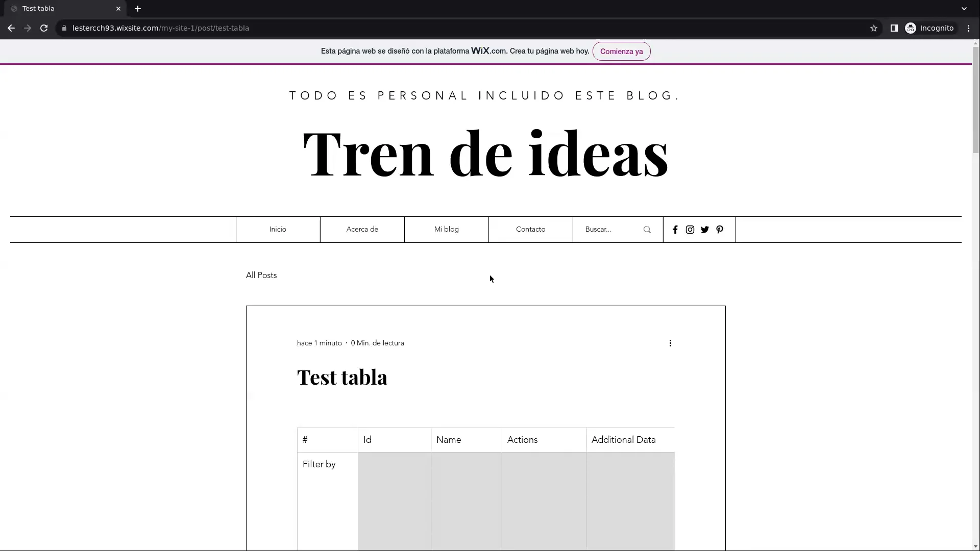Open the Pinterest social icon
980x551 pixels.
720,230
